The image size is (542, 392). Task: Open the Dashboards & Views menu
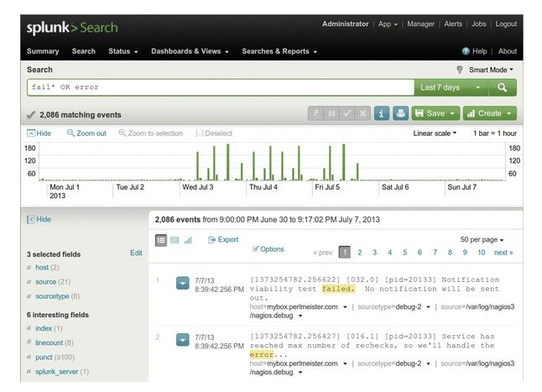click(190, 51)
